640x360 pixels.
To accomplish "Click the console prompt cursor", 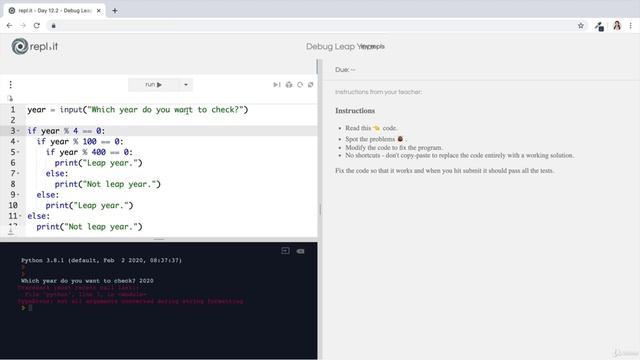I will coord(30,308).
